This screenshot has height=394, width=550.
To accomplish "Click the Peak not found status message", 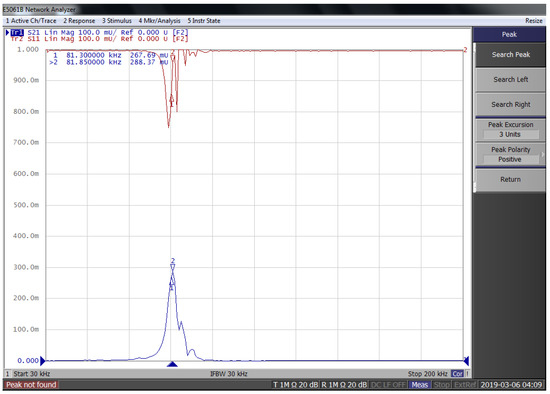I will pyautogui.click(x=31, y=385).
